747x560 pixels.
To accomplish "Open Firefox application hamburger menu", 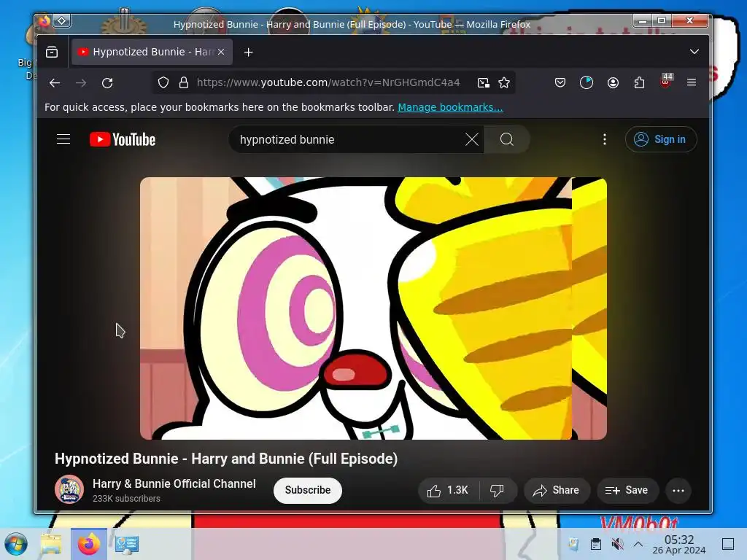I will [692, 83].
